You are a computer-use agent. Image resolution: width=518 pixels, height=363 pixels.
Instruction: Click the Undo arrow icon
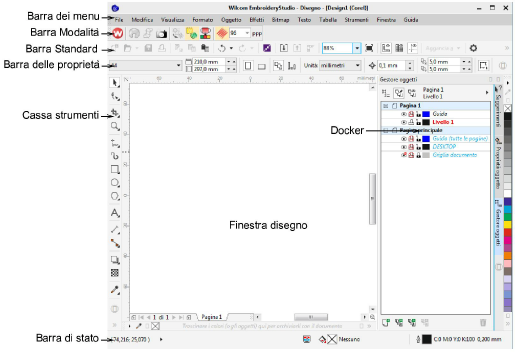point(222,49)
